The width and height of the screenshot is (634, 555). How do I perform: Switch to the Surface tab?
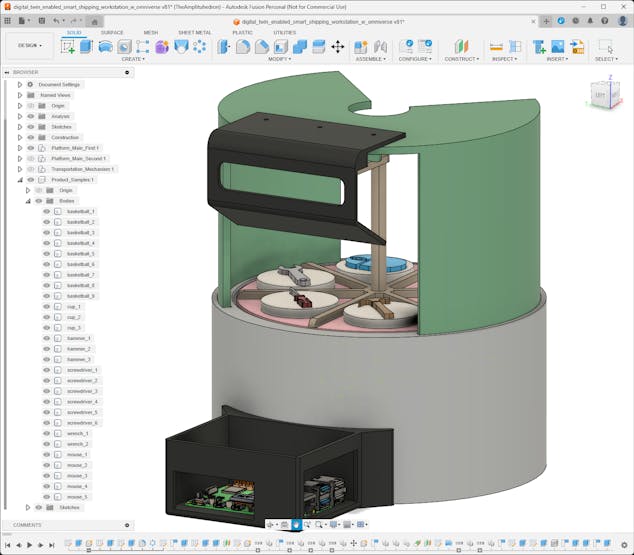click(112, 32)
